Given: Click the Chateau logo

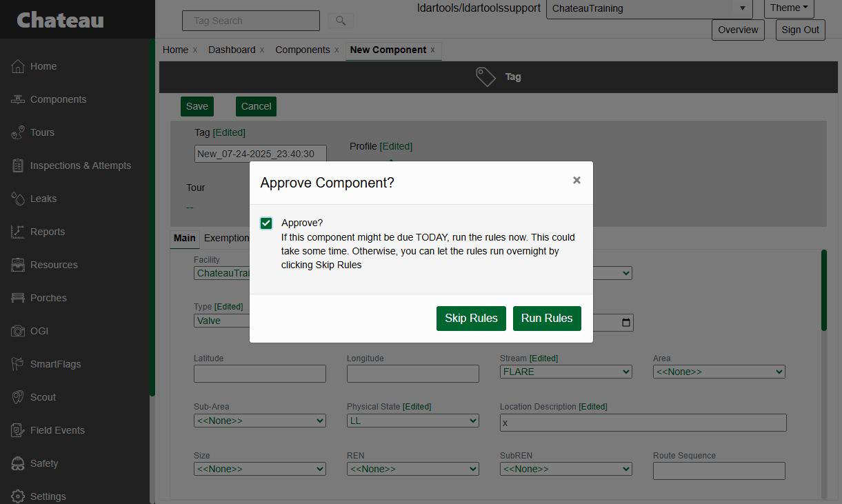Looking at the screenshot, I should (61, 20).
